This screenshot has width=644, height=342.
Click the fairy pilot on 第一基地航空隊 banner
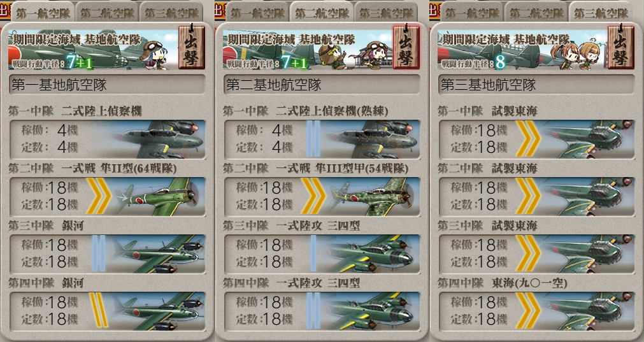pyautogui.click(x=153, y=55)
